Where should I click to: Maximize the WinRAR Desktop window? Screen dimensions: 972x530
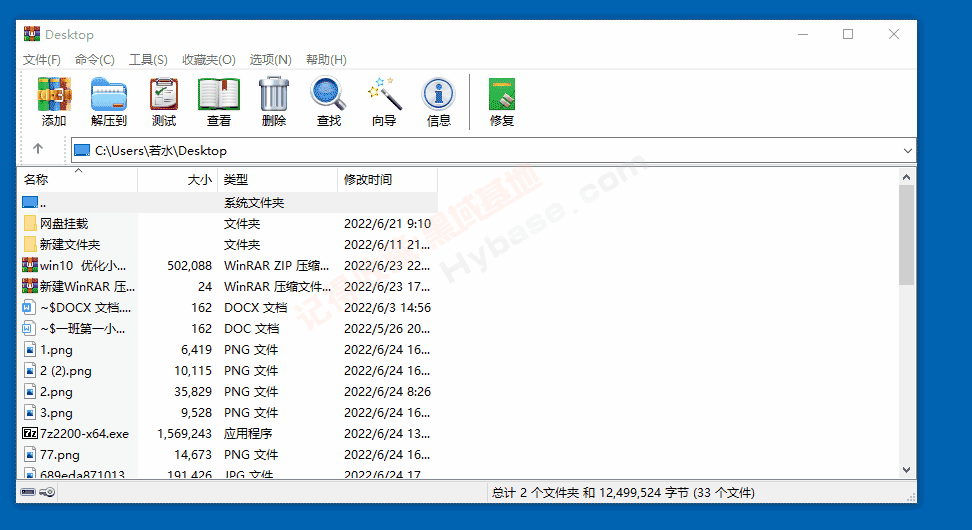click(x=848, y=34)
